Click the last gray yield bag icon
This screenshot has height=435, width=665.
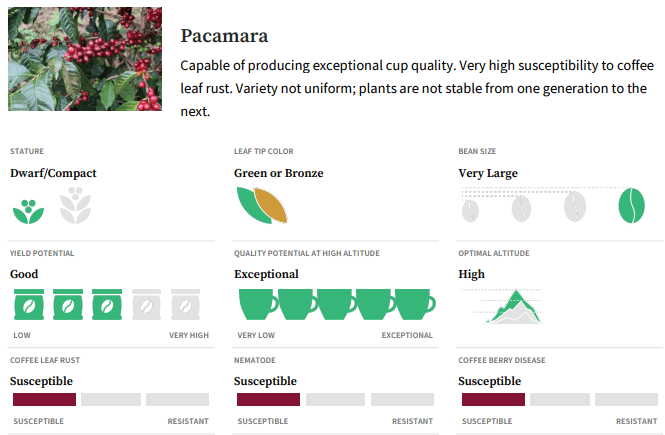tap(186, 305)
